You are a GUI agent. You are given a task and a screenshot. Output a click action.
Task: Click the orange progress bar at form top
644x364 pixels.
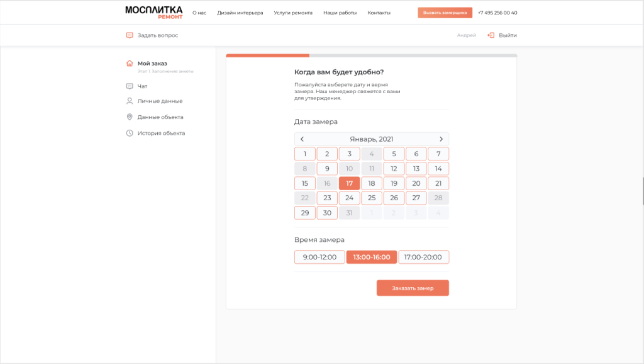[x=267, y=55]
